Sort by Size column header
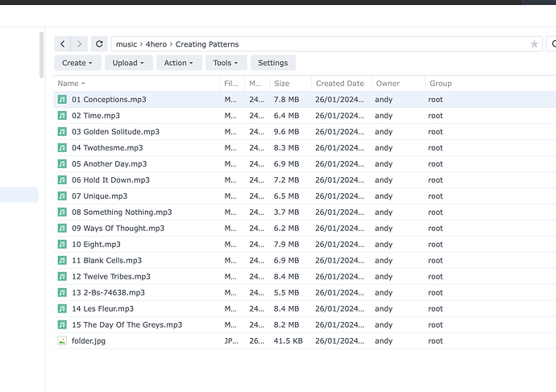Screen dimensions: 556x392 pyautogui.click(x=290, y=84)
